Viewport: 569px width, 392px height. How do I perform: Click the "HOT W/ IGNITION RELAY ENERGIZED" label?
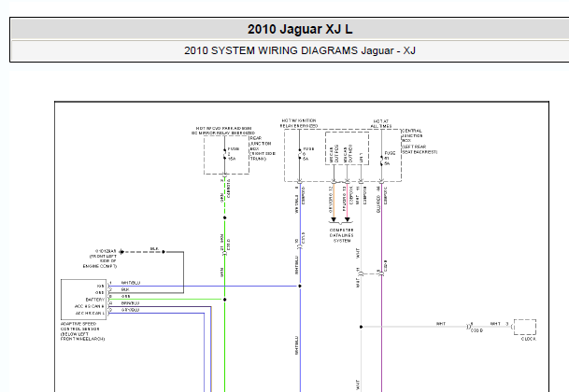click(299, 123)
